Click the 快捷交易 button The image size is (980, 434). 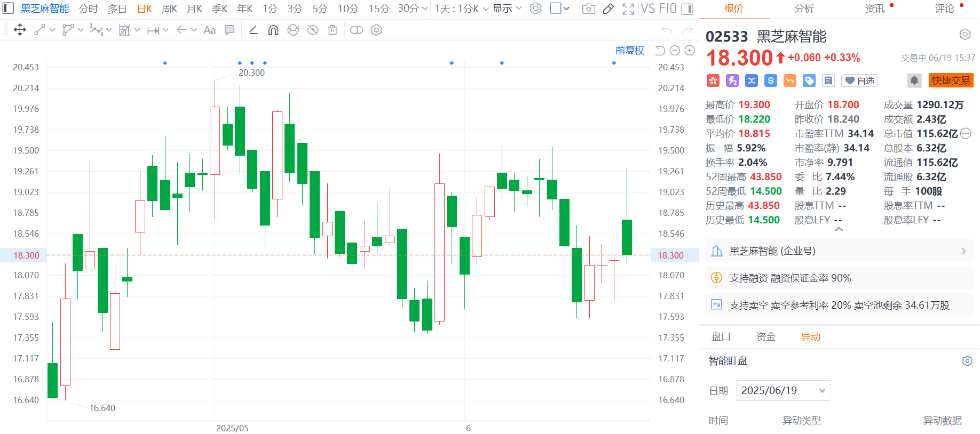(951, 81)
